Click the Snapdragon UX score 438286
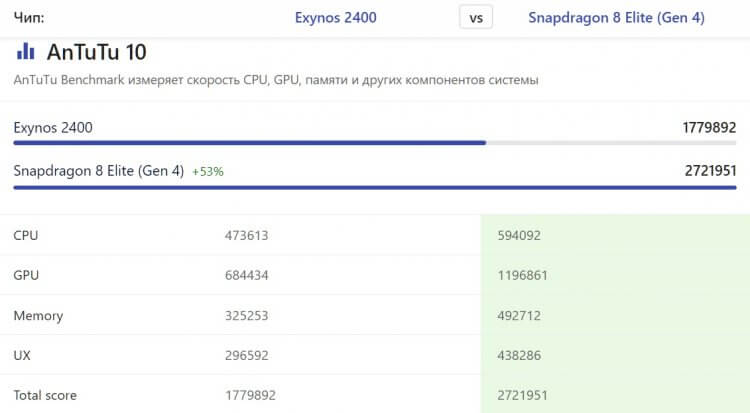This screenshot has width=750, height=413. [x=519, y=355]
